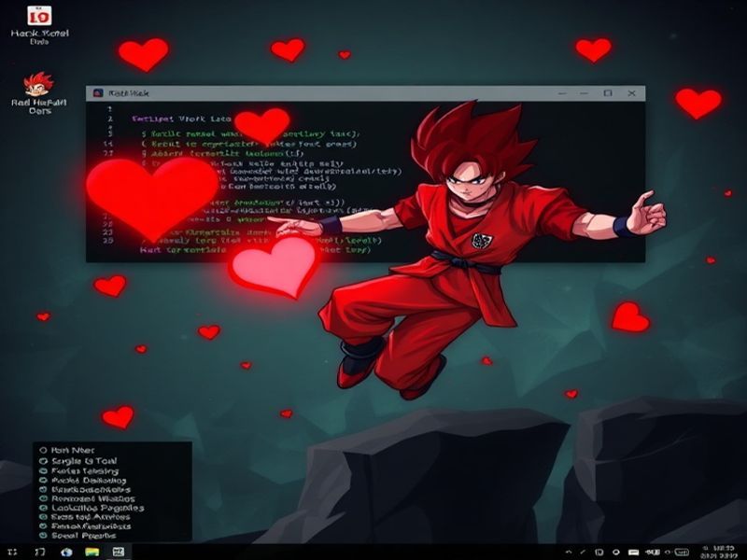
Task: Click the speech bubble icon in the system tray
Action: (x=615, y=553)
